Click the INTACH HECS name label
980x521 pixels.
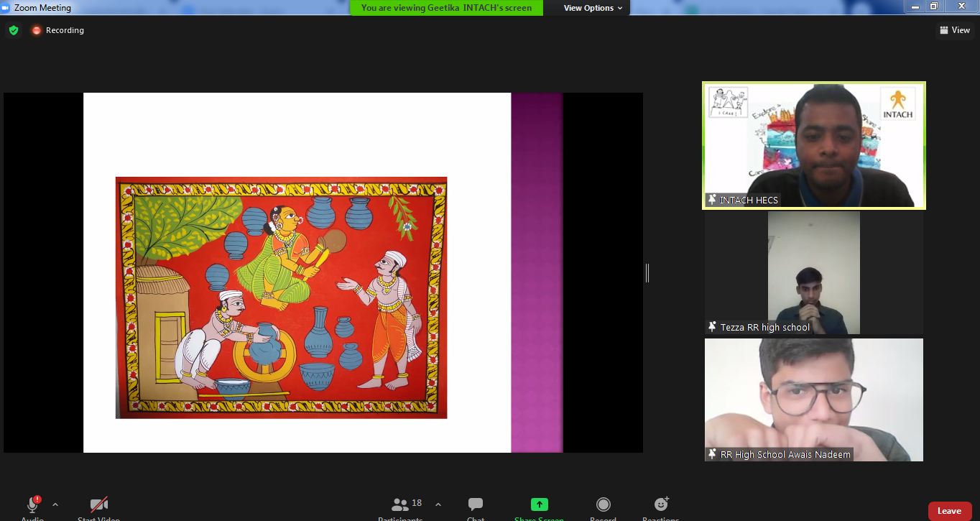[x=749, y=200]
